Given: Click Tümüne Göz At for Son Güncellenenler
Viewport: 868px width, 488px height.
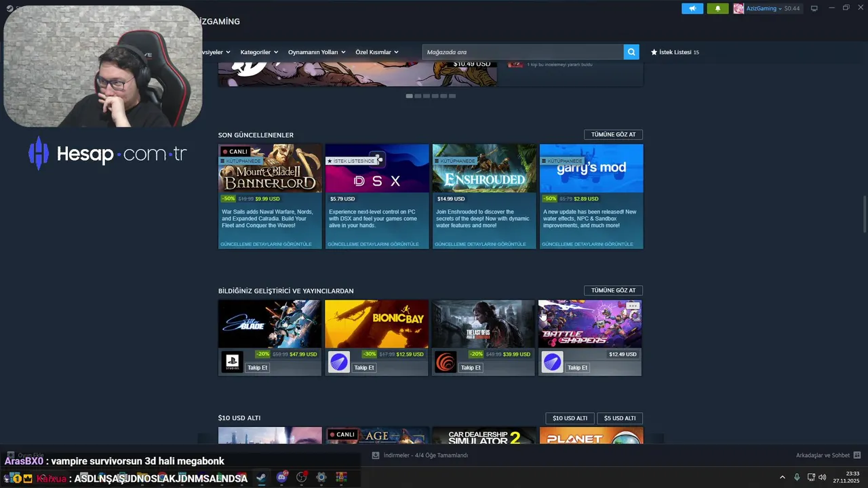Looking at the screenshot, I should [x=613, y=135].
